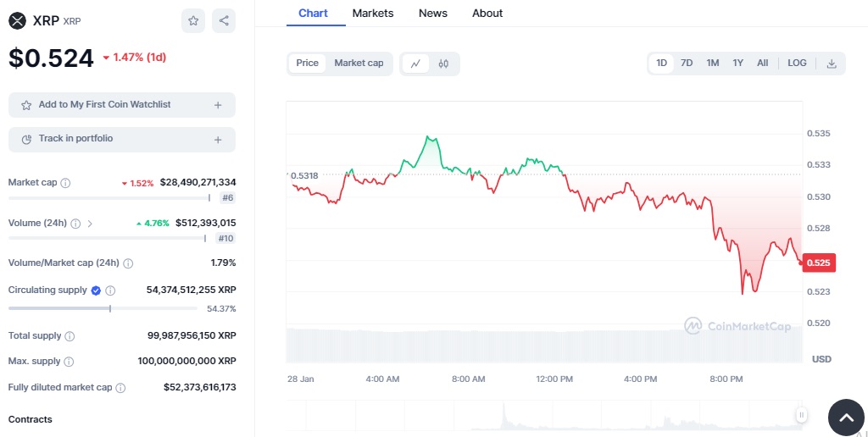This screenshot has height=437, width=868.
Task: Open Total supply info icon
Action: point(70,336)
